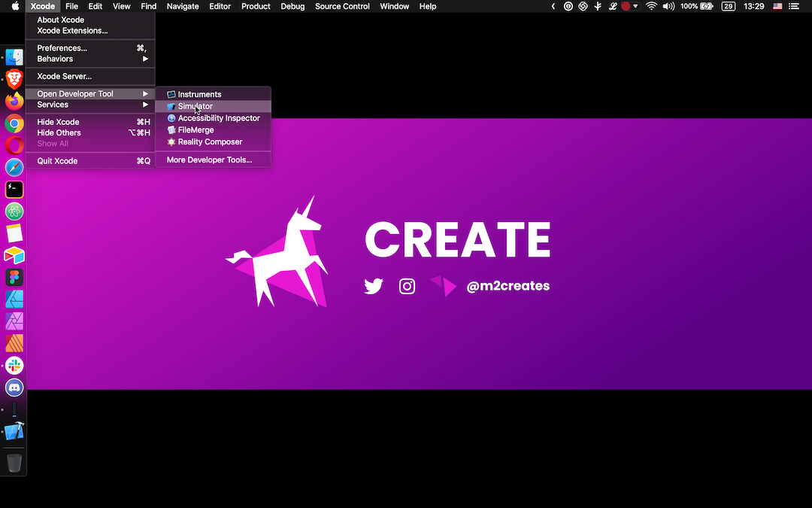Open the Brave browser from the dock
Screen dimensions: 812x508
[14, 78]
